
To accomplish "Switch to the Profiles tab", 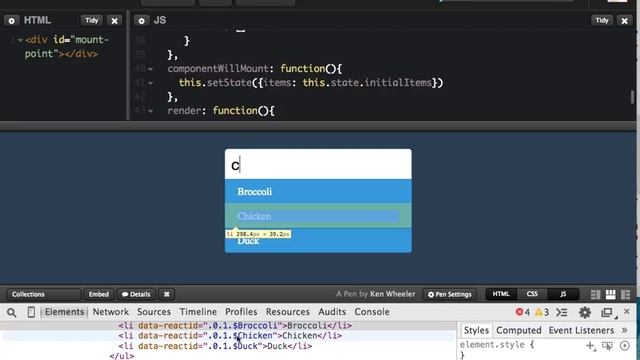I will [x=241, y=312].
